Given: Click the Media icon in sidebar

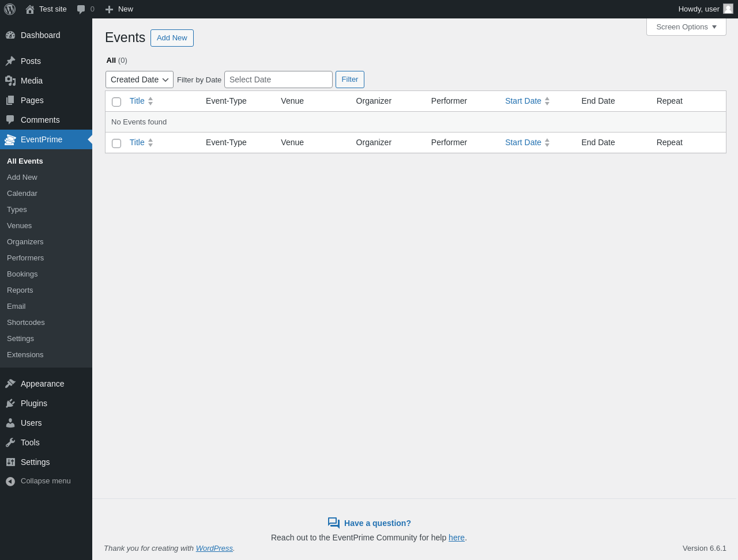Looking at the screenshot, I should [x=10, y=81].
